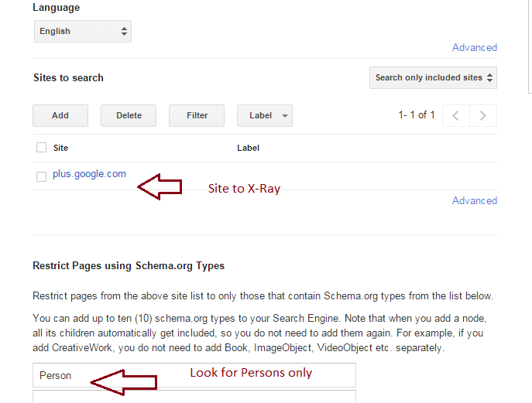Click the red arrow pointing at plus.google.com
Screen dimensions: 532x403
coord(159,186)
